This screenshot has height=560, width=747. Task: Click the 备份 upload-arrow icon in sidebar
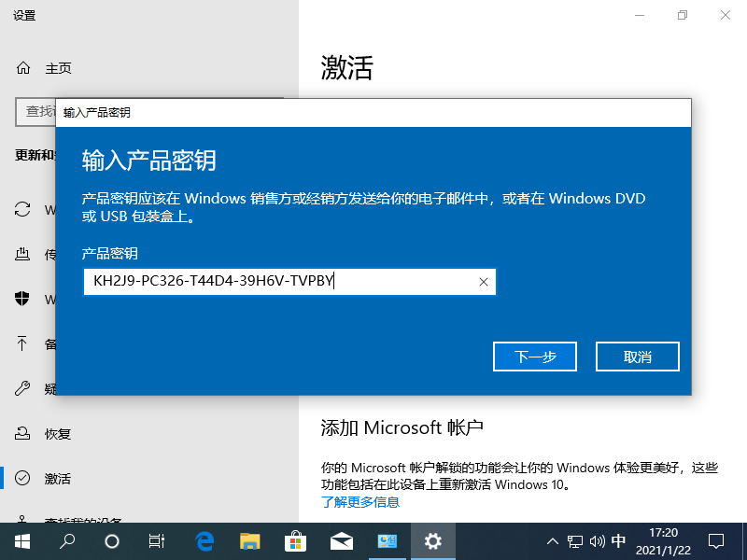[x=21, y=343]
